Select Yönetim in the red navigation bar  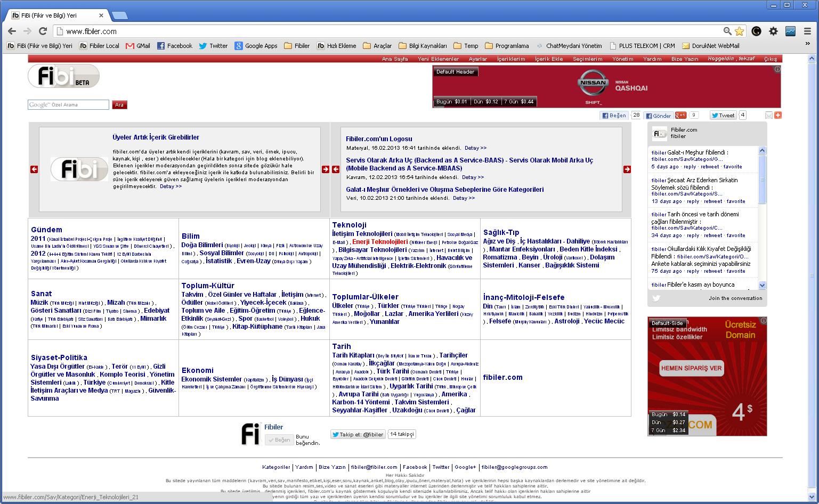point(622,59)
